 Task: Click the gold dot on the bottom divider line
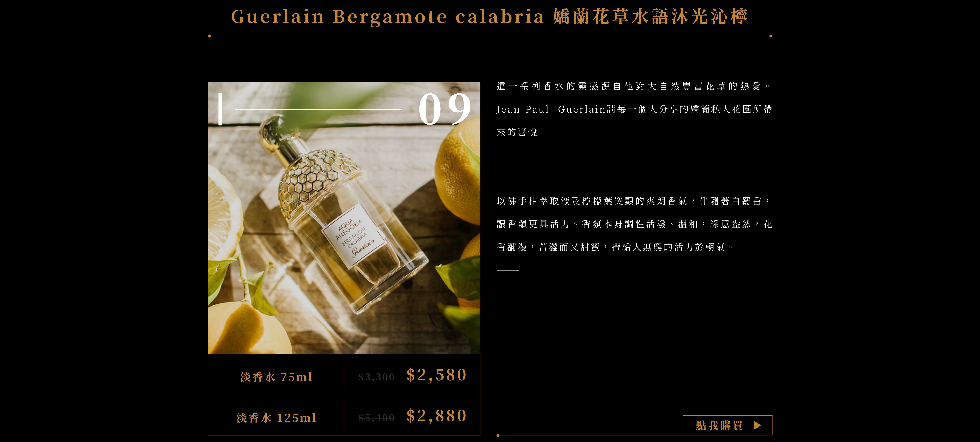[498, 435]
